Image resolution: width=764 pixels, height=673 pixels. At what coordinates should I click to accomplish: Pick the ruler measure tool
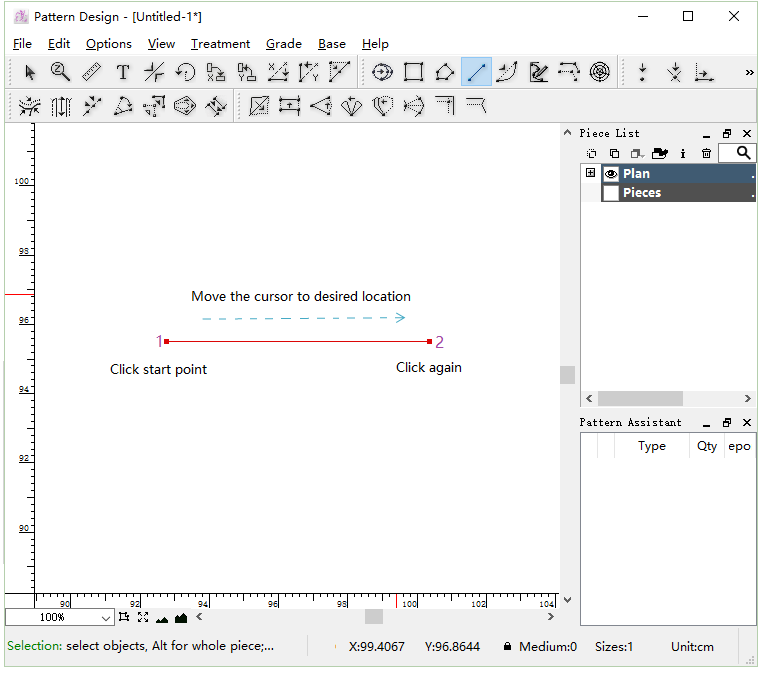[91, 72]
